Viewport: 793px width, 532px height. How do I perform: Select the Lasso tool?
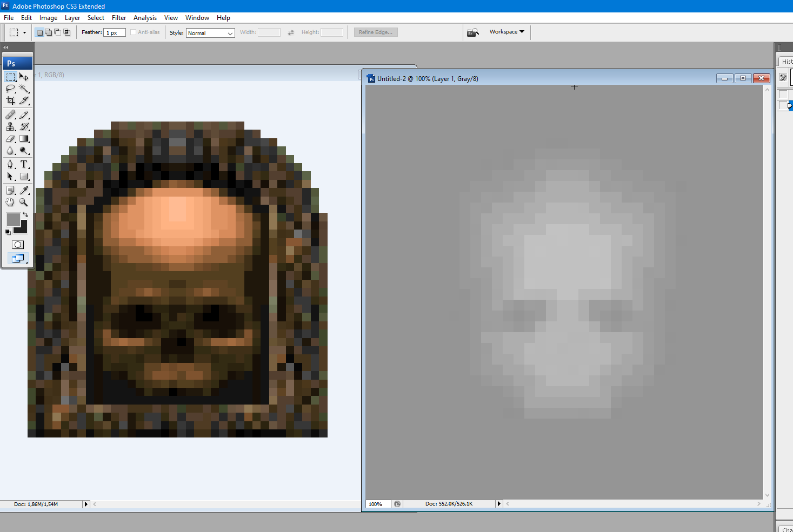coord(10,89)
